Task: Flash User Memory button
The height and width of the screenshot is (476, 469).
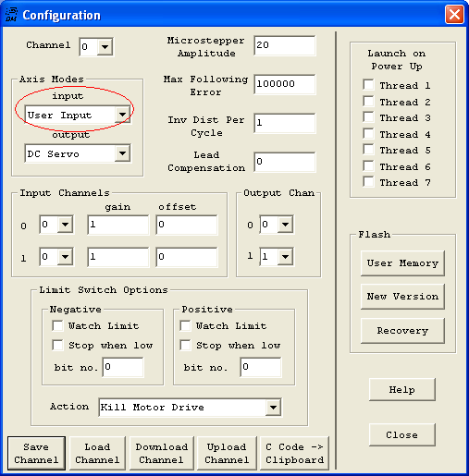Action: pyautogui.click(x=402, y=263)
